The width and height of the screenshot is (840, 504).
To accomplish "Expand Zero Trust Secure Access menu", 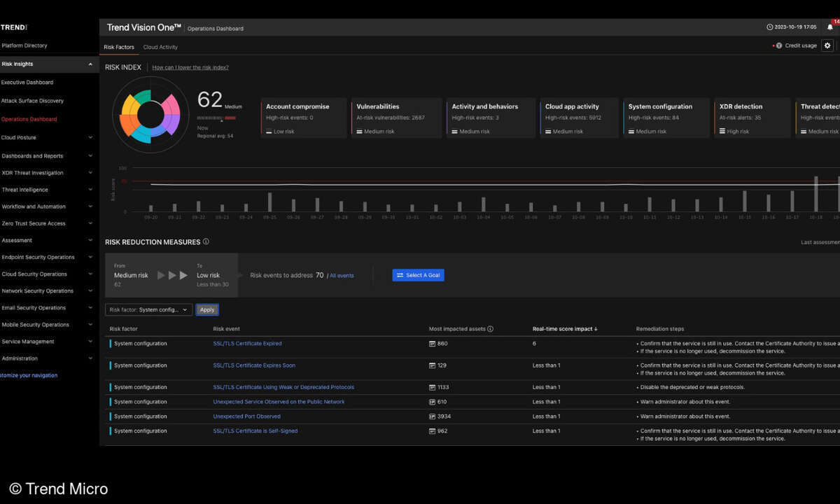I will [x=90, y=223].
